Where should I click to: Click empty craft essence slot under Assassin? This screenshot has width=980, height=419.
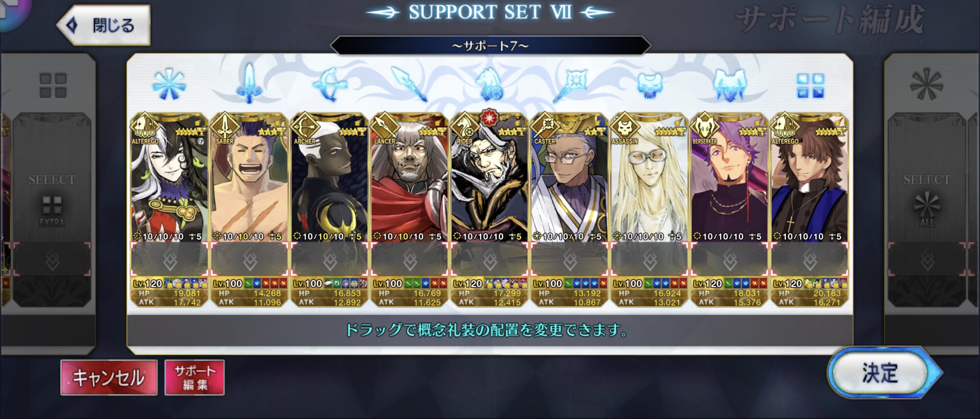coord(650,260)
